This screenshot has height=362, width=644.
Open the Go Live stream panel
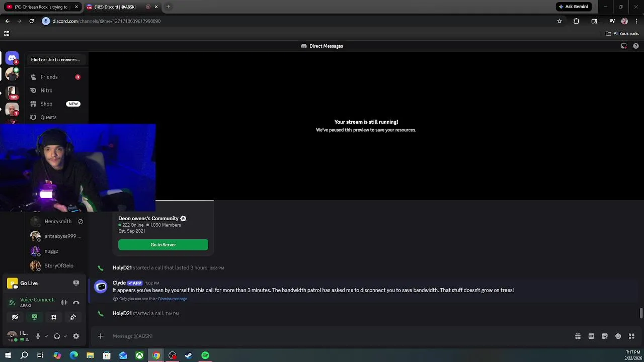coord(29,283)
